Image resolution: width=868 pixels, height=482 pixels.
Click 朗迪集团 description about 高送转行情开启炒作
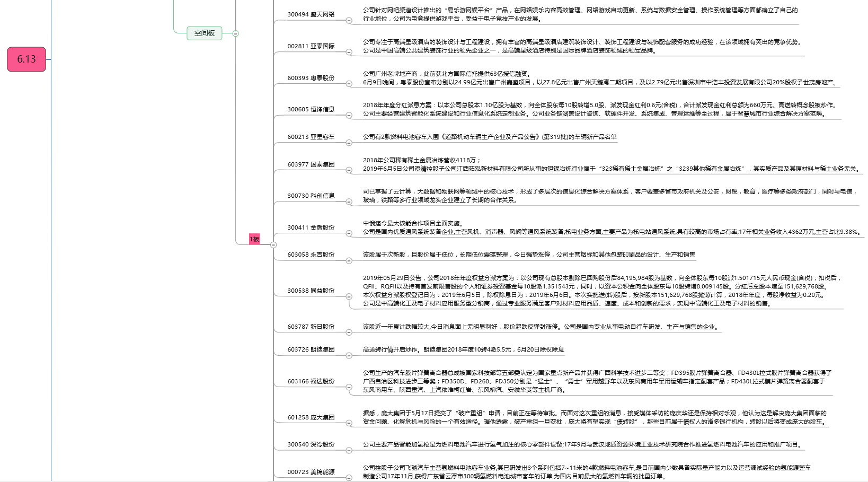point(463,349)
